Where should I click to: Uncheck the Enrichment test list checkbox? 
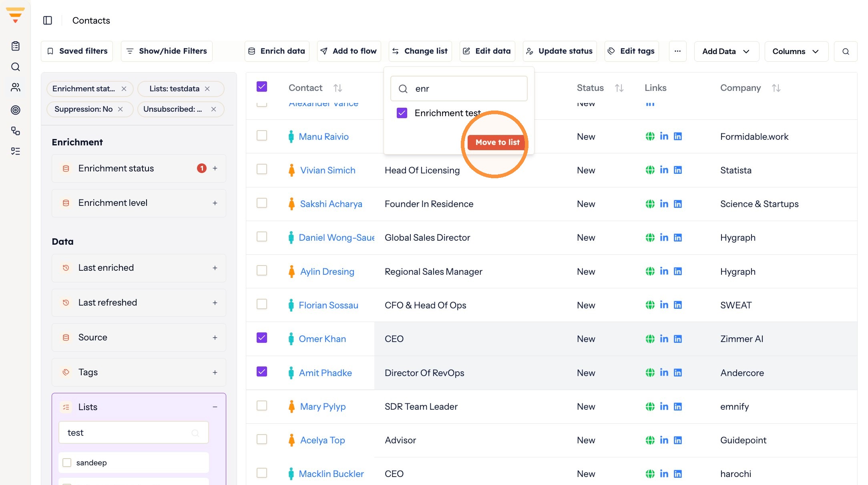(x=402, y=113)
